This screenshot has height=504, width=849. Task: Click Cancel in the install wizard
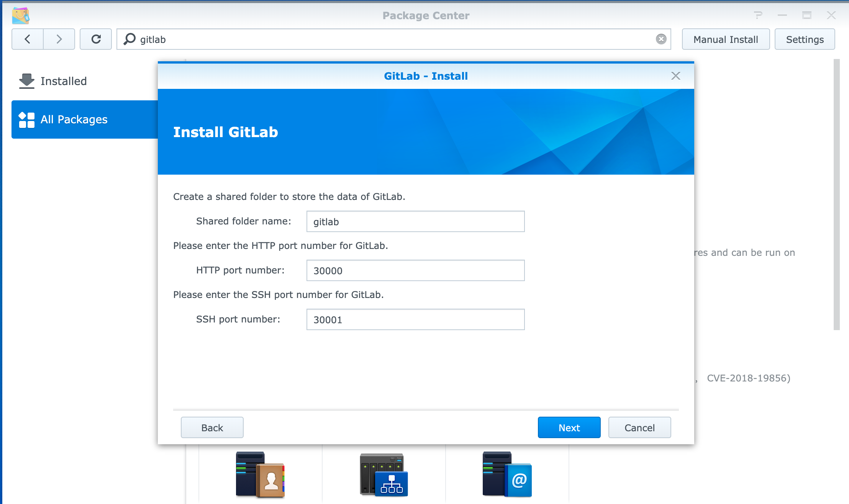pyautogui.click(x=639, y=427)
